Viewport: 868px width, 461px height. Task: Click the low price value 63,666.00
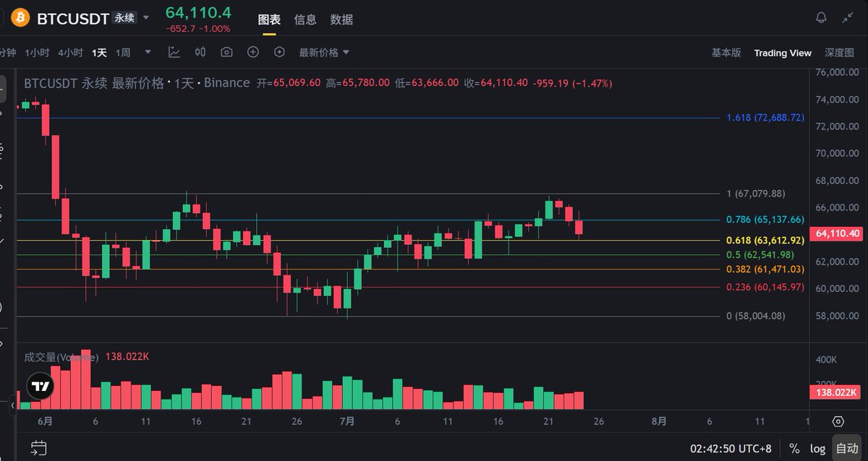point(435,83)
